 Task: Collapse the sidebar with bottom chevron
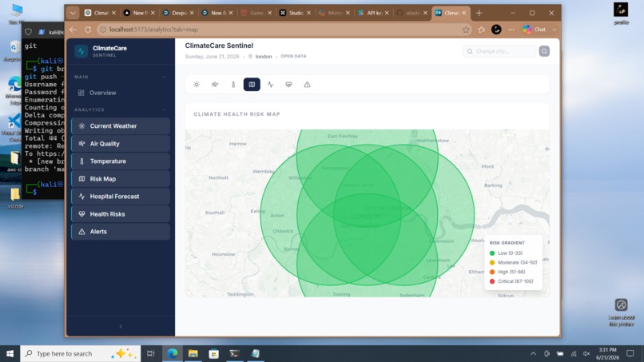(x=121, y=326)
